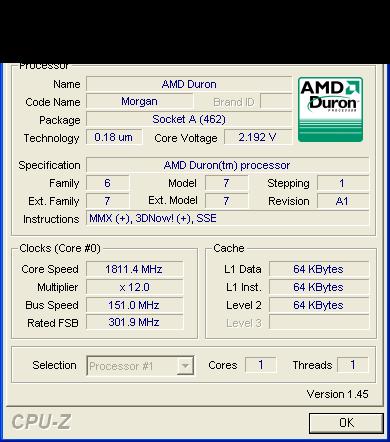Open the Processor #1 selection dropdown arrow
The height and width of the screenshot is (442, 390).
click(185, 366)
